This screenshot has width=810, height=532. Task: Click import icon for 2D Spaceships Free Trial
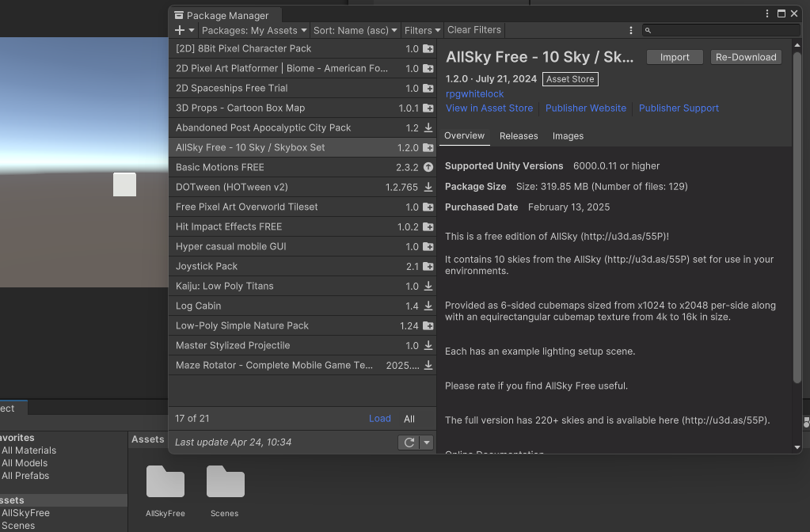428,89
